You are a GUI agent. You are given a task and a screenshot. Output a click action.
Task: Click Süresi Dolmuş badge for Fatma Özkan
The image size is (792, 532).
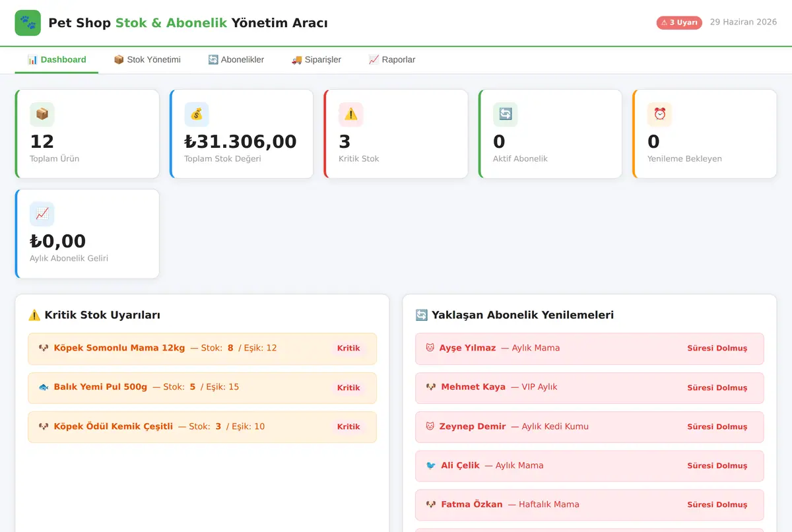click(x=717, y=505)
